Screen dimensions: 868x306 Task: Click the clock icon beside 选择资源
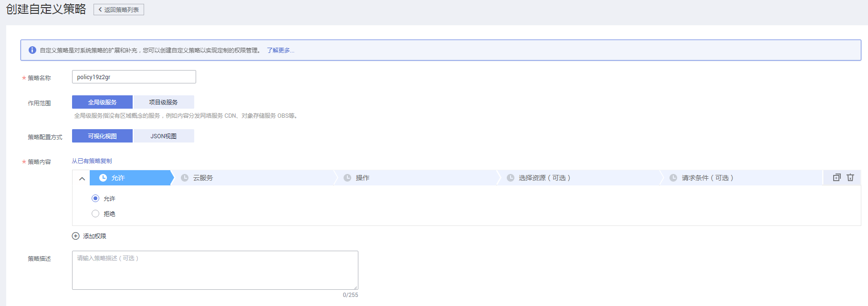coord(511,178)
